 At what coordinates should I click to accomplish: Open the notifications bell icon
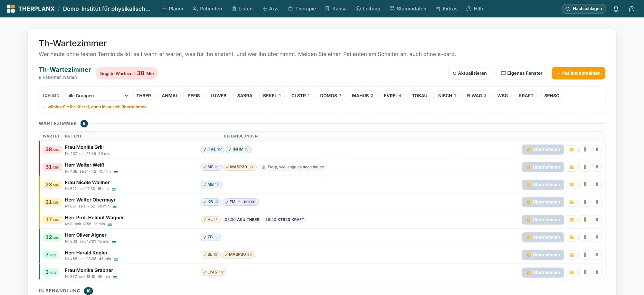pos(616,9)
